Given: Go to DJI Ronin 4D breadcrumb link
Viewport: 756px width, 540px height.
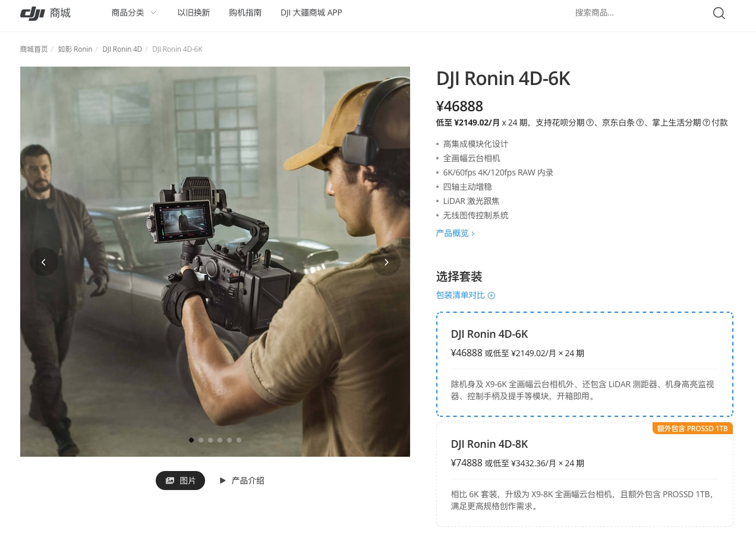Looking at the screenshot, I should pyautogui.click(x=122, y=49).
